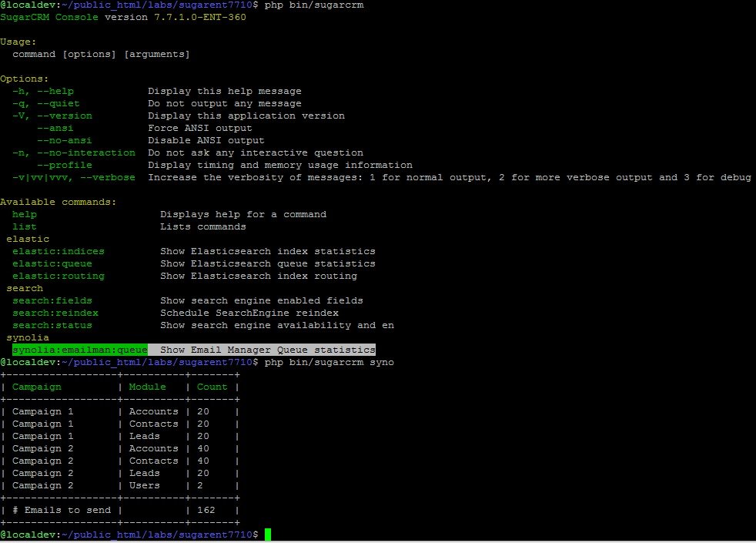The height and width of the screenshot is (543, 756).
Task: Click 'Contacts' in Campaign 1 row
Action: (154, 424)
